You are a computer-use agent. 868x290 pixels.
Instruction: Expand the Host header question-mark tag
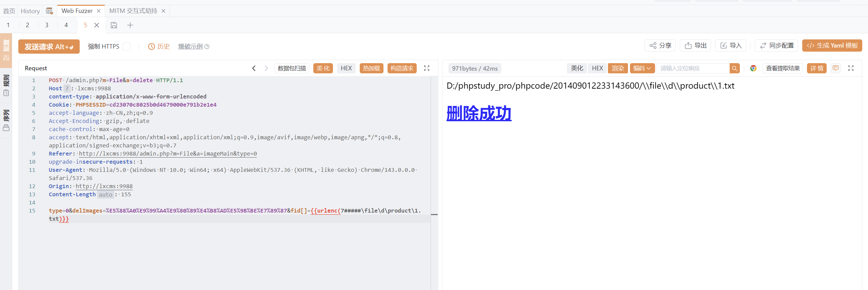67,88
